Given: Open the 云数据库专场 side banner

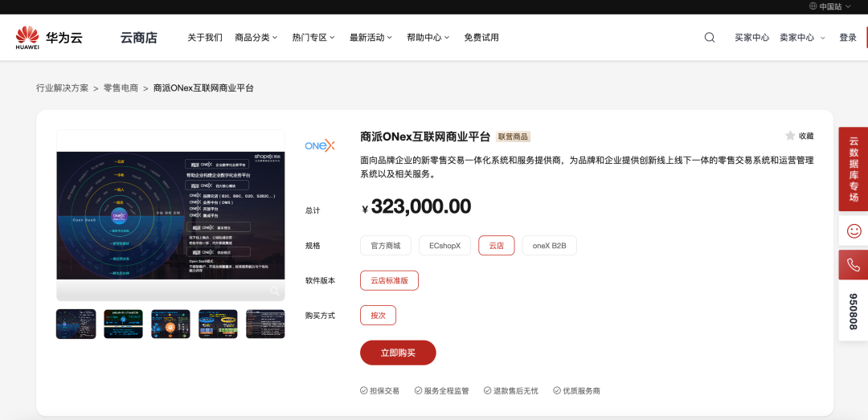Looking at the screenshot, I should tap(854, 169).
